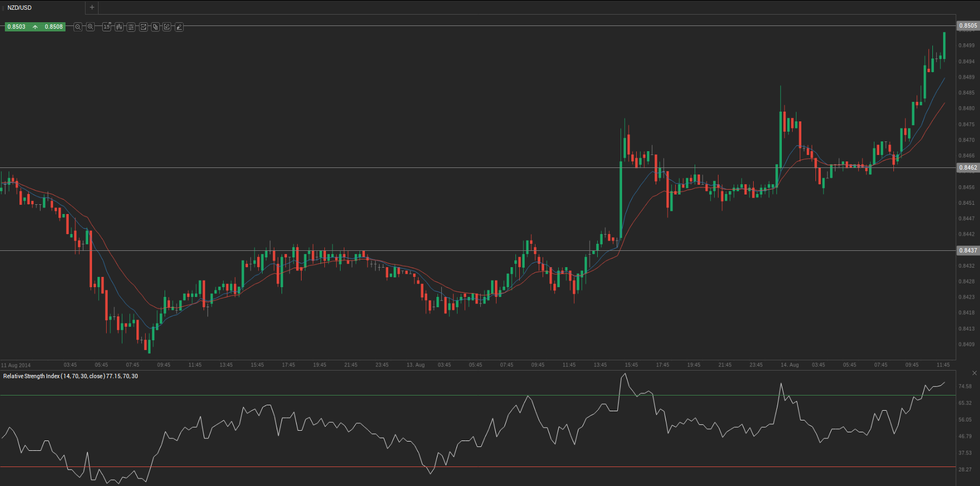Open chart settings sliders icon
The height and width of the screenshot is (486, 980).
(131, 27)
